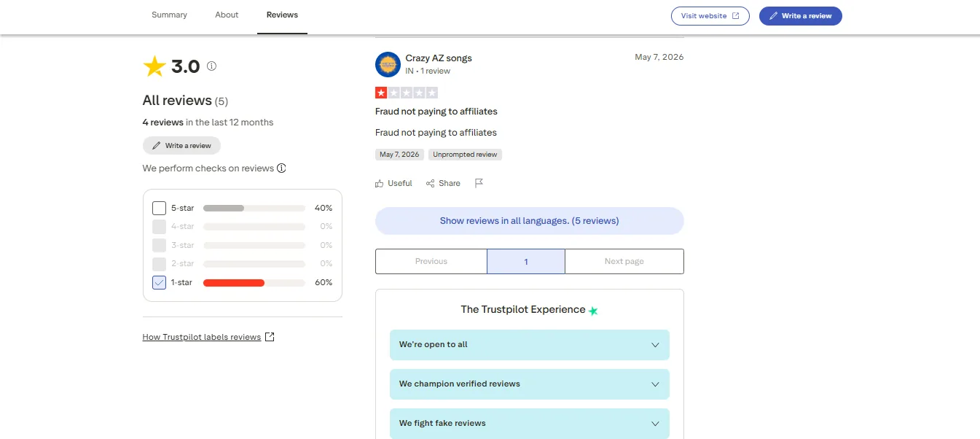Go to the Next page
This screenshot has width=980, height=439.
coord(624,262)
